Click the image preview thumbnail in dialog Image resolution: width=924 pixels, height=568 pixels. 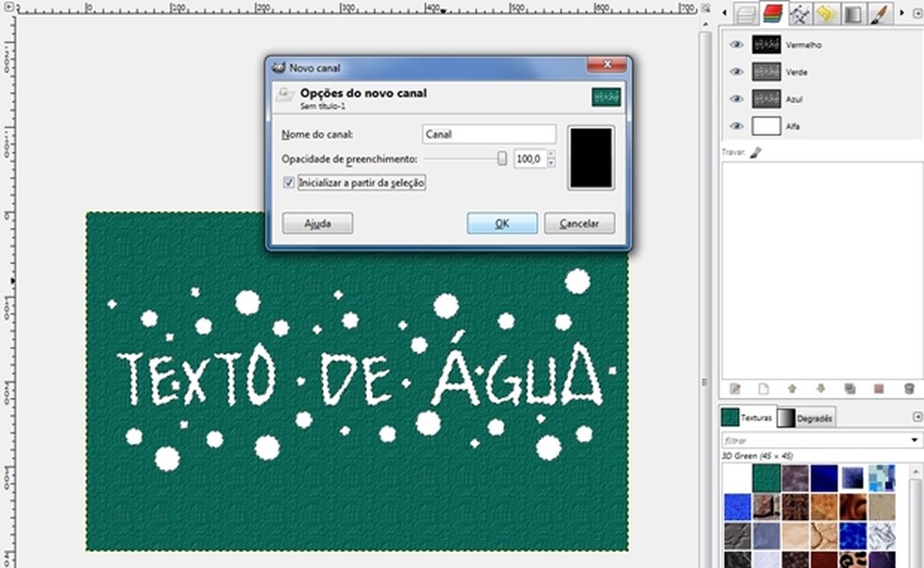click(607, 98)
